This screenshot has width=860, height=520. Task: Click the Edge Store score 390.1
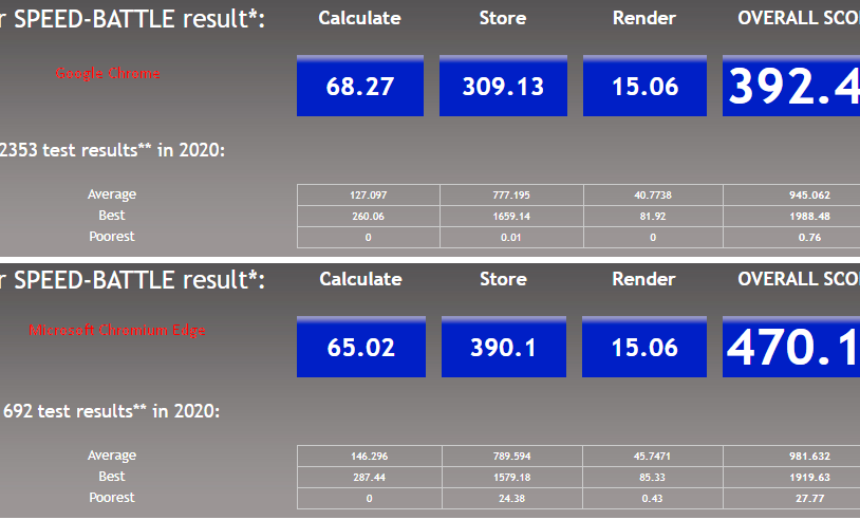pyautogui.click(x=503, y=348)
